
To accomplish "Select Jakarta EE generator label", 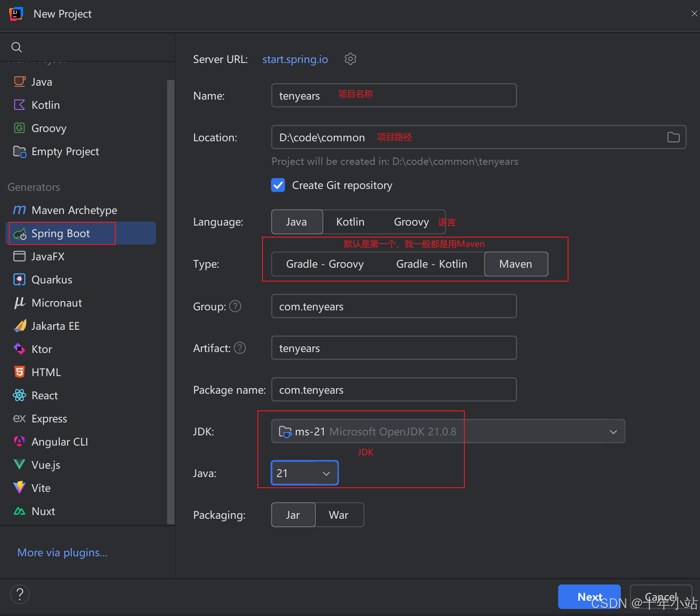I will tap(56, 326).
